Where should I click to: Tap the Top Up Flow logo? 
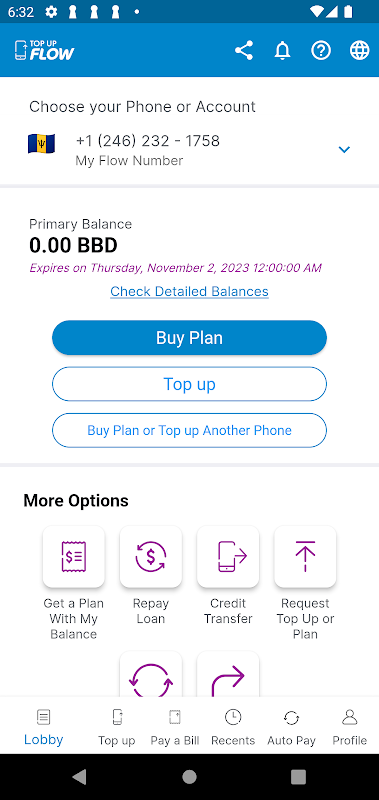[x=44, y=51]
